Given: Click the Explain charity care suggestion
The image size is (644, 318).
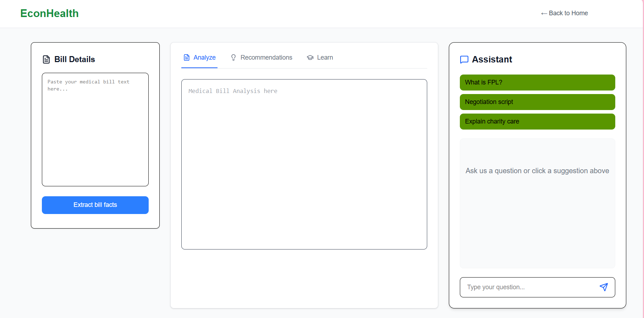Looking at the screenshot, I should point(537,121).
